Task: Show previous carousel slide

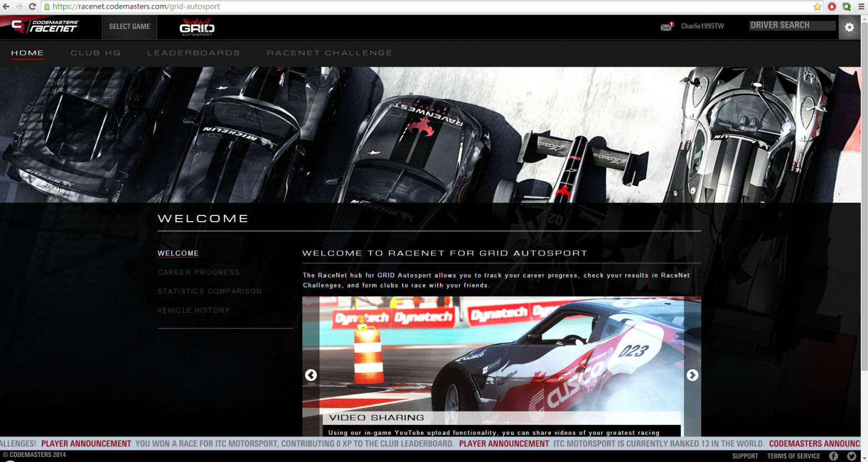Action: click(x=311, y=375)
